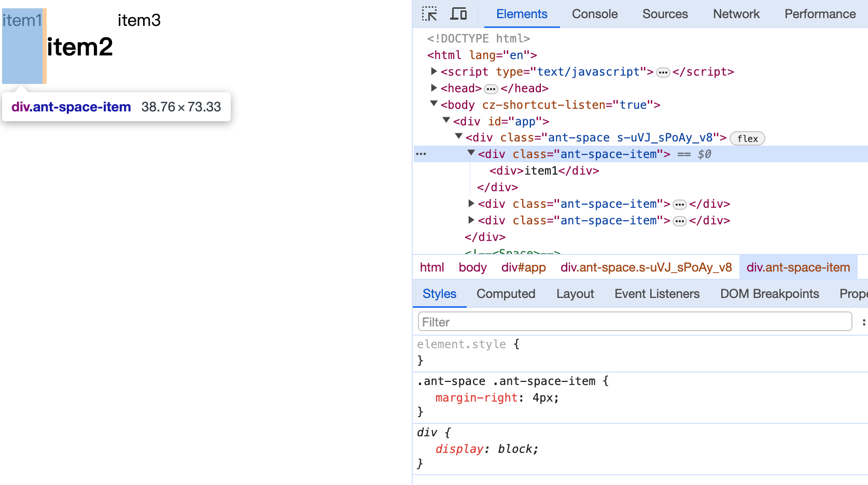Select body in the breadcrumb trail
868x485 pixels.
click(472, 267)
